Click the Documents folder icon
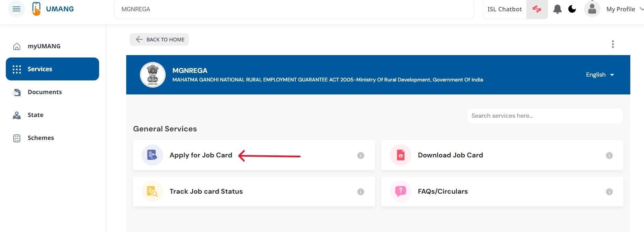The width and height of the screenshot is (644, 232). tap(16, 92)
